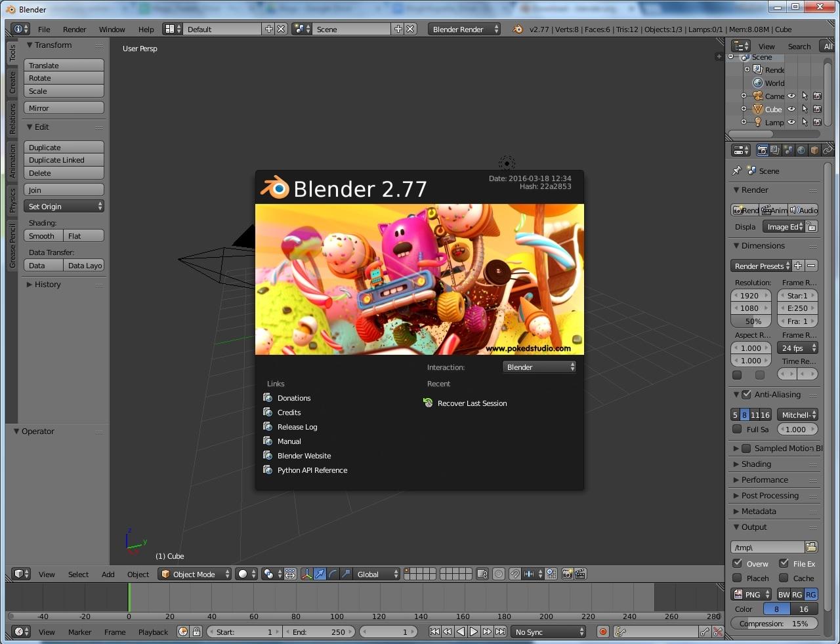840x644 pixels.
Task: Open the Release Log link
Action: (297, 426)
